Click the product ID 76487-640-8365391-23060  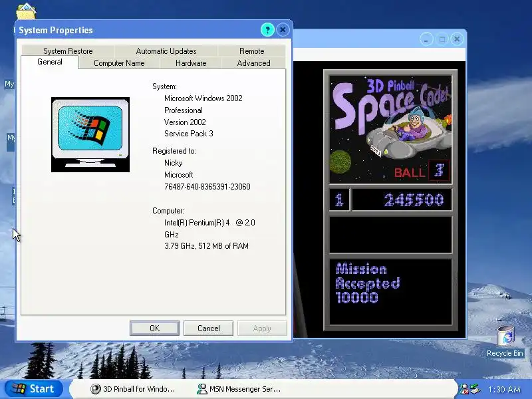click(207, 187)
